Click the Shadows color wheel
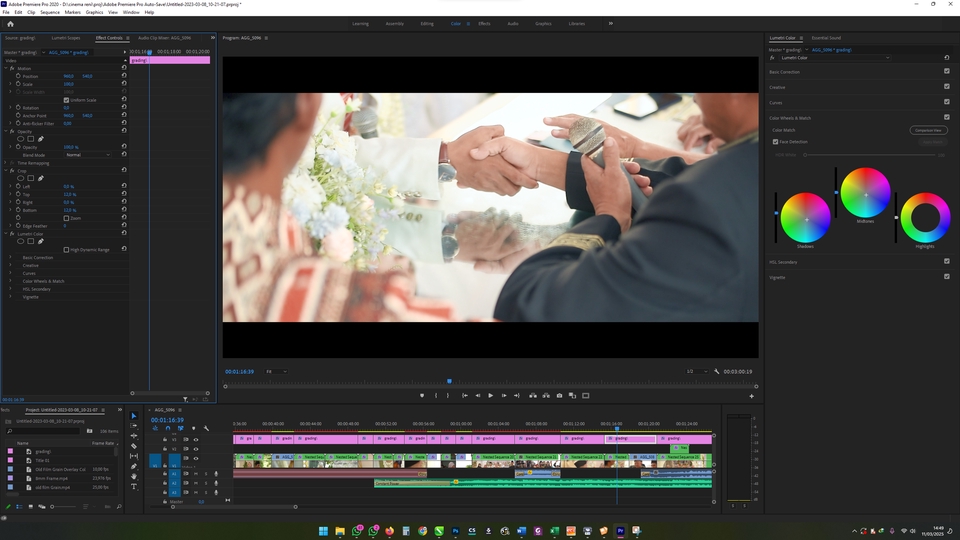Viewport: 960px width, 540px height. (x=805, y=218)
